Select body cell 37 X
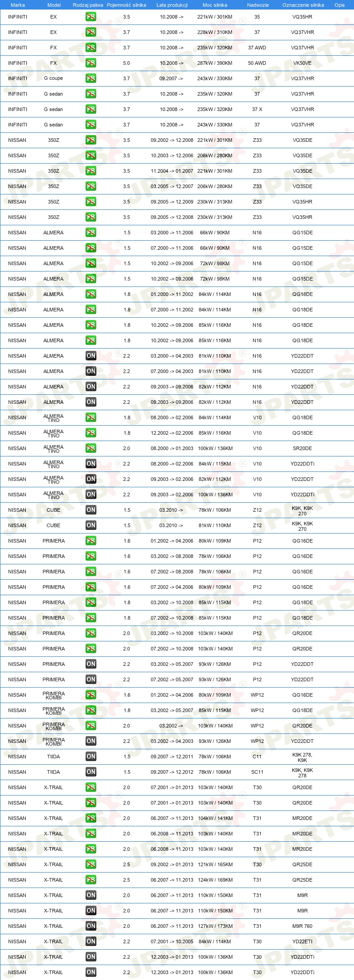The image size is (354, 980). click(257, 109)
